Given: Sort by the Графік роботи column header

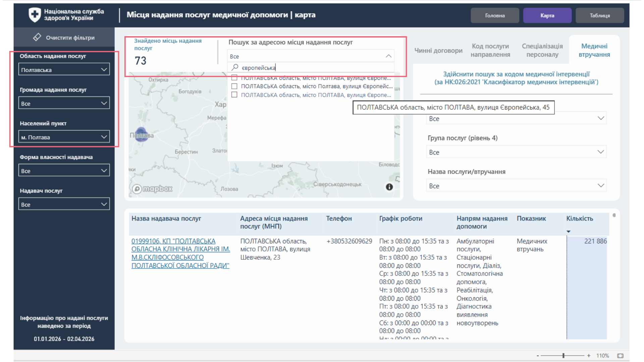Looking at the screenshot, I should tap(400, 219).
